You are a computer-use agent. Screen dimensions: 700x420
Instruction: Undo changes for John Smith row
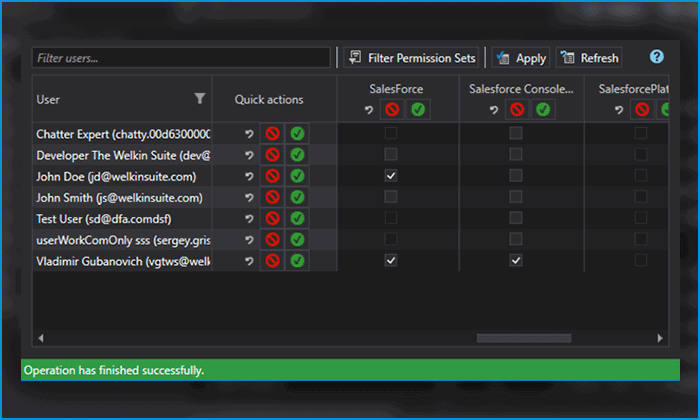[249, 197]
